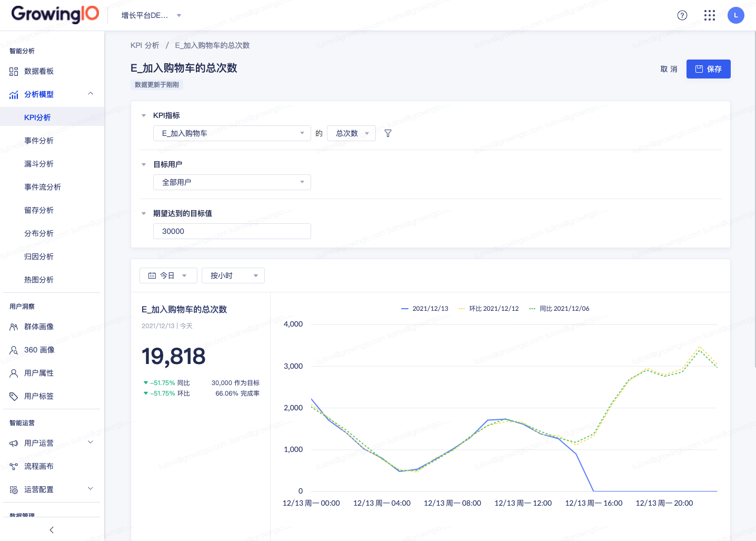The image size is (756, 541).
Task: Go to KPI 分析 breadcrumb link
Action: pyautogui.click(x=145, y=45)
